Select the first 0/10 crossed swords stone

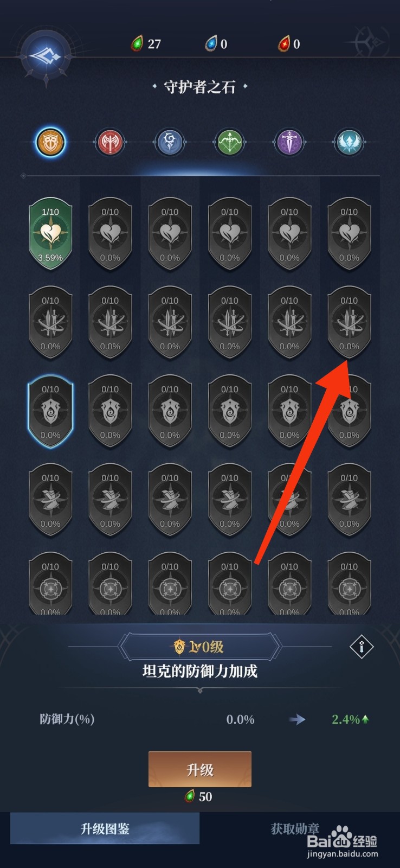click(50, 323)
